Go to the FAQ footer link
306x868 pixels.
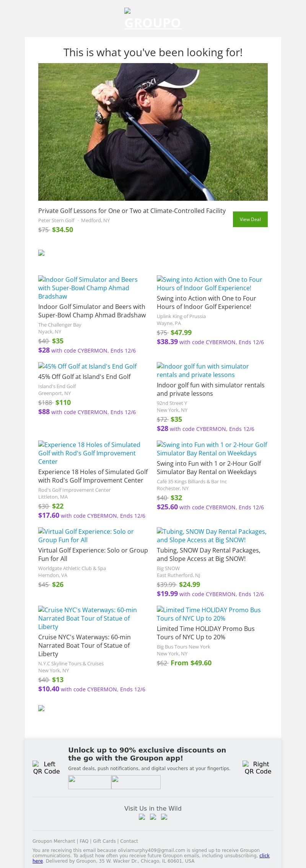coord(84,841)
